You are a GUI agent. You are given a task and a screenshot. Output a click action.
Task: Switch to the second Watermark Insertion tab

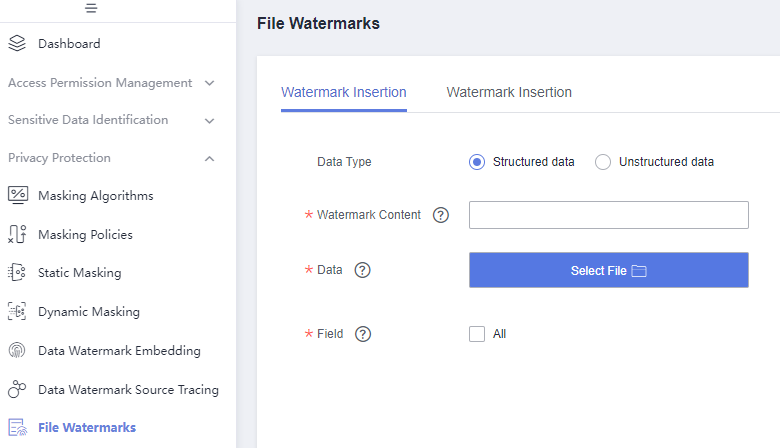coord(509,92)
